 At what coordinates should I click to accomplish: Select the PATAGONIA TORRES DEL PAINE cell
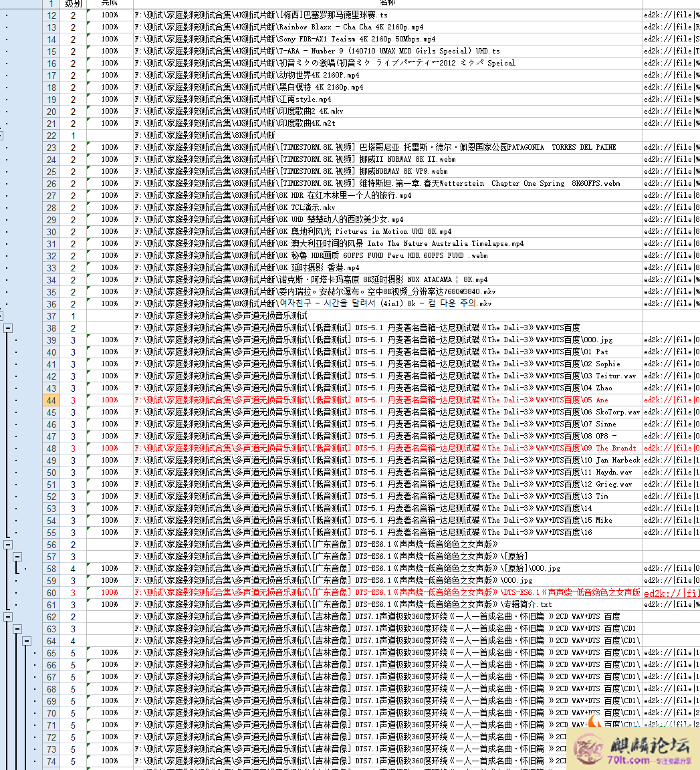pyautogui.click(x=388, y=147)
